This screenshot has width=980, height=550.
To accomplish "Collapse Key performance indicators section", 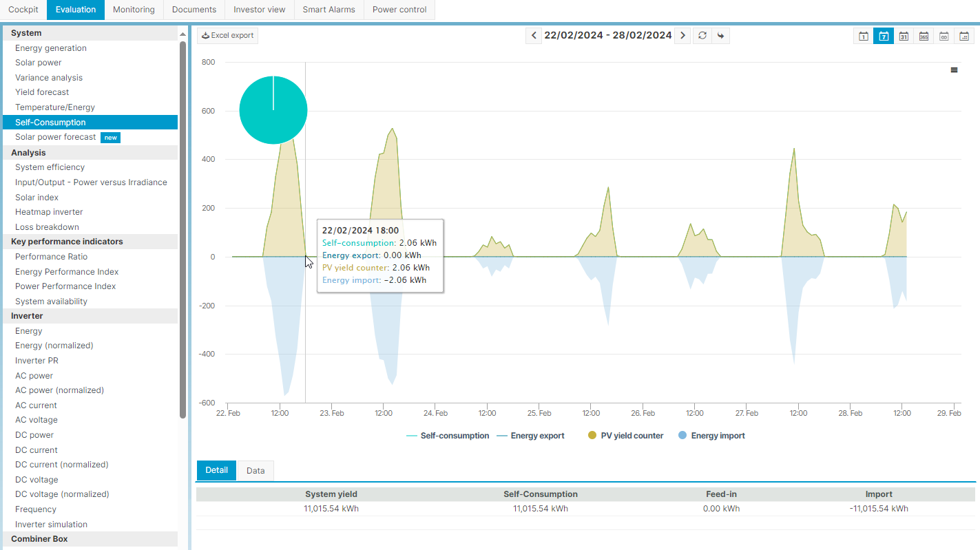I will click(x=89, y=242).
